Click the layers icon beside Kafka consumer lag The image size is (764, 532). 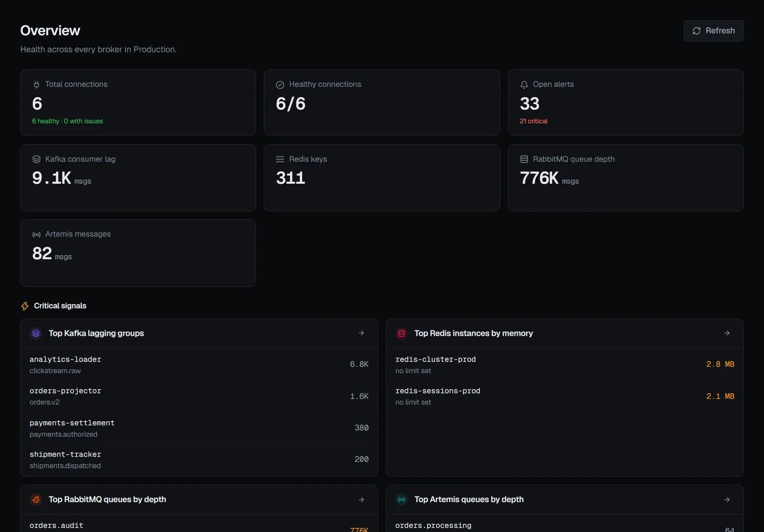point(36,159)
